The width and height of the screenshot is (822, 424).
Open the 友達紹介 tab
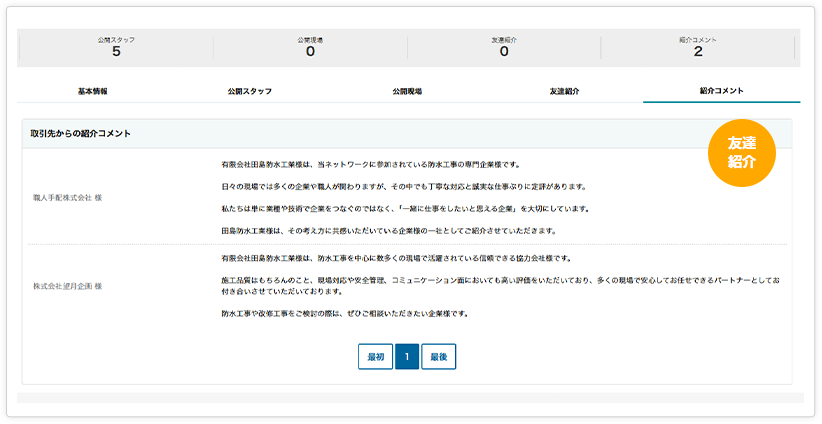click(x=564, y=91)
